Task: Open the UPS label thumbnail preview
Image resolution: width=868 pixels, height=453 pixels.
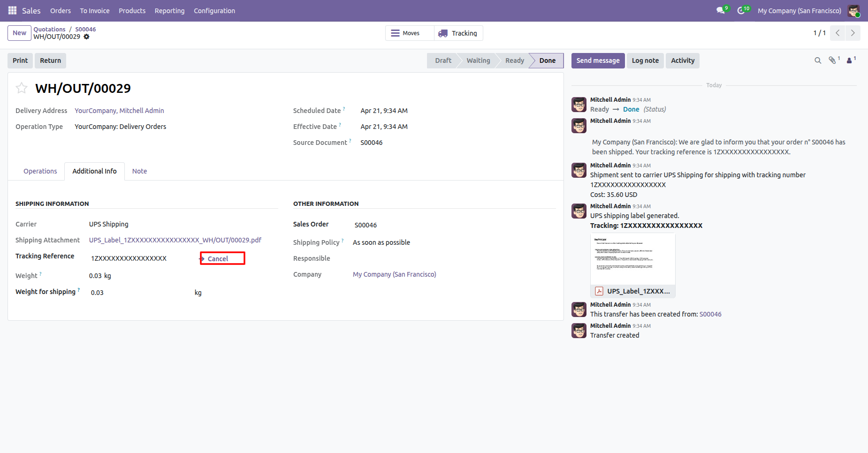Action: coord(632,259)
